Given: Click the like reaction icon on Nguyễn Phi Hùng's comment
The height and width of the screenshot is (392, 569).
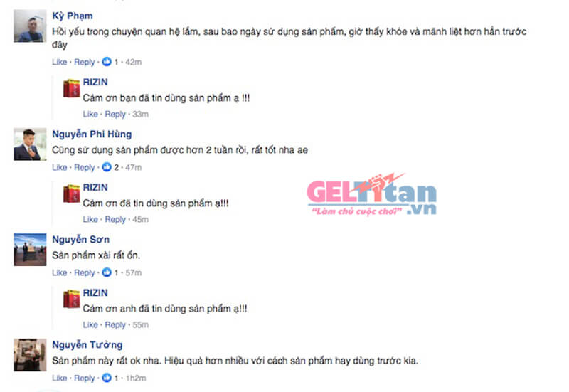Looking at the screenshot, I should click(x=107, y=167).
